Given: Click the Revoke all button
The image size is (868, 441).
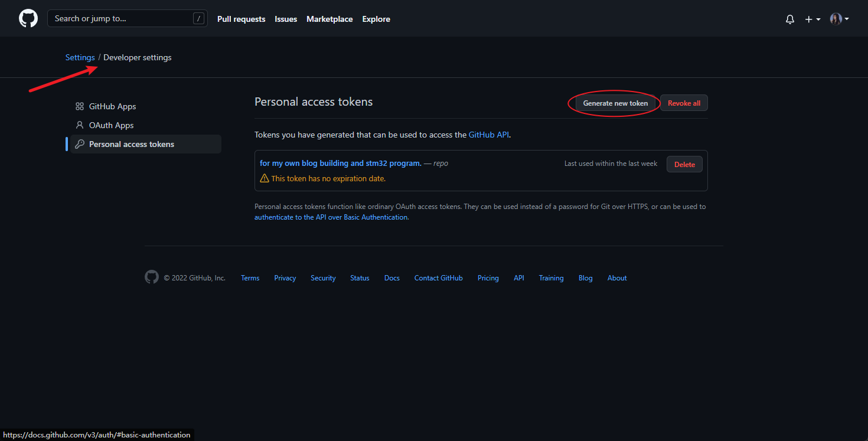Looking at the screenshot, I should pyautogui.click(x=684, y=103).
